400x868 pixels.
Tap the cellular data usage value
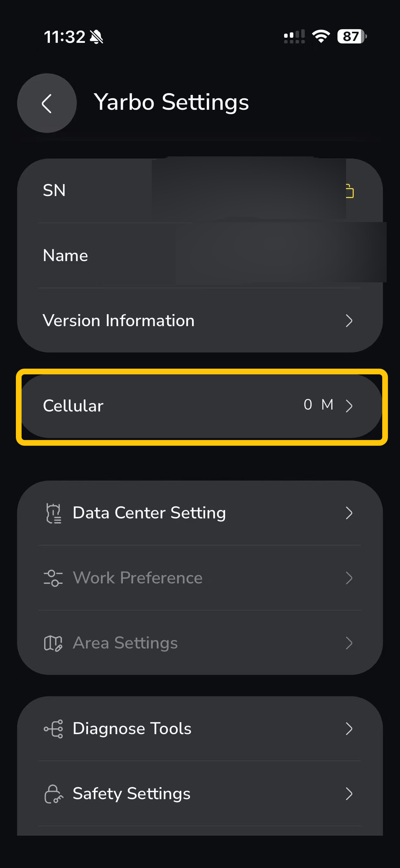coord(318,405)
